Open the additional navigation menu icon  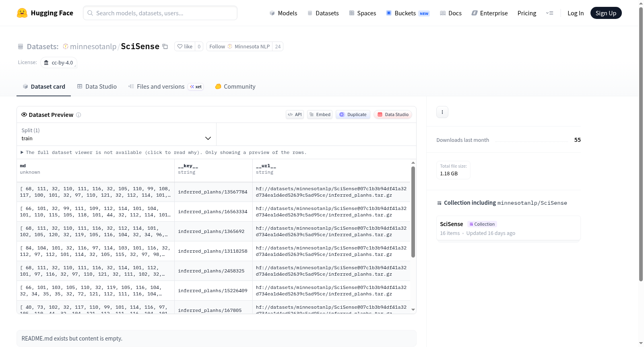point(549,13)
